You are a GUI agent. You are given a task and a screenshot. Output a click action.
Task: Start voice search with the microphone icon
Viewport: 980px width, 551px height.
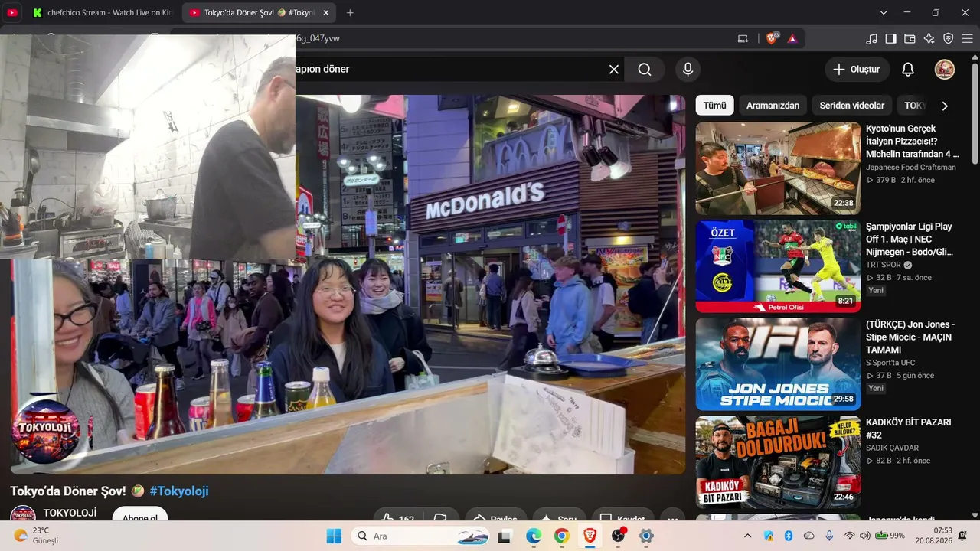(x=688, y=70)
